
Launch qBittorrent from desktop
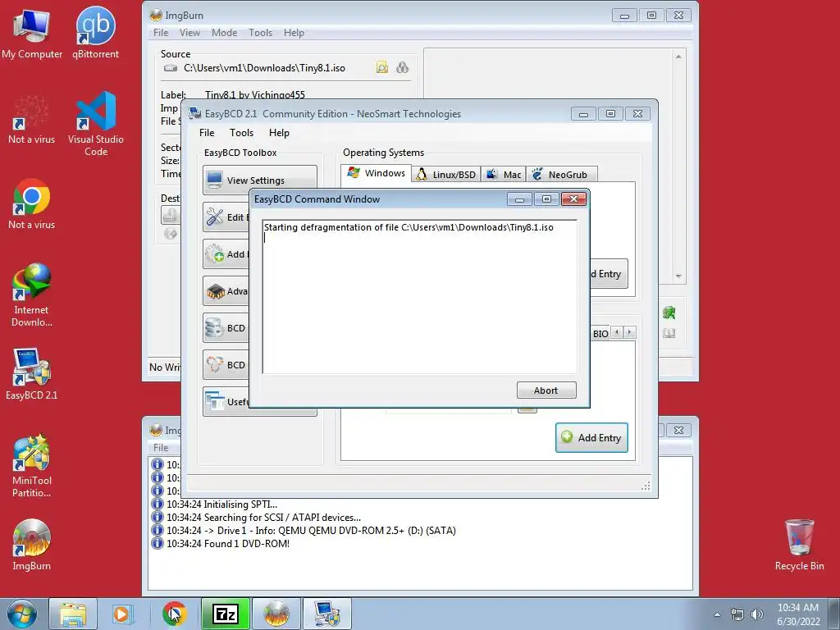point(95,33)
